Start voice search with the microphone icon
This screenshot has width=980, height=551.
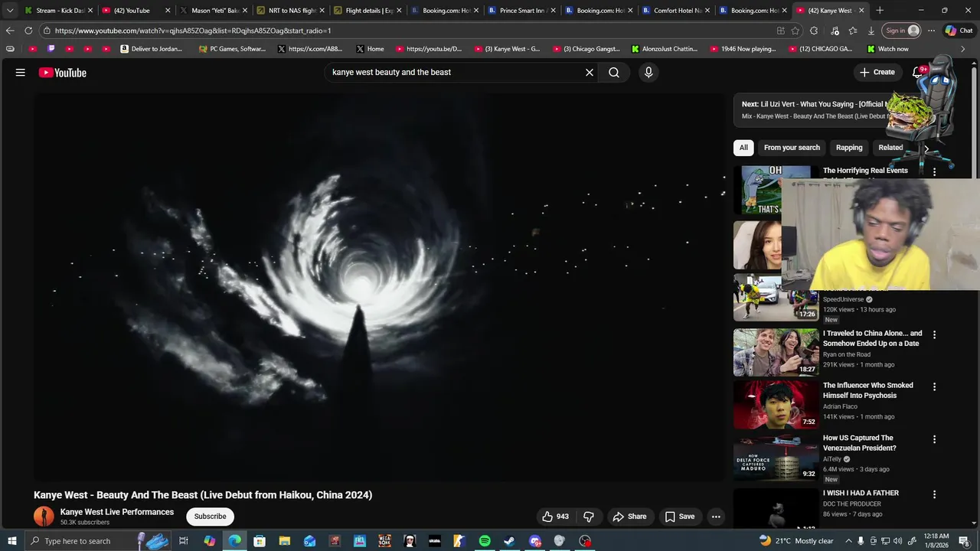(x=648, y=73)
